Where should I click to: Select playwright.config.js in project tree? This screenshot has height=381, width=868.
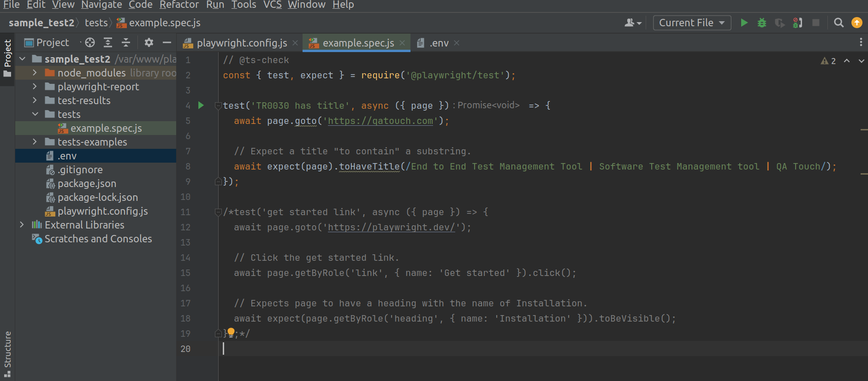tap(96, 211)
